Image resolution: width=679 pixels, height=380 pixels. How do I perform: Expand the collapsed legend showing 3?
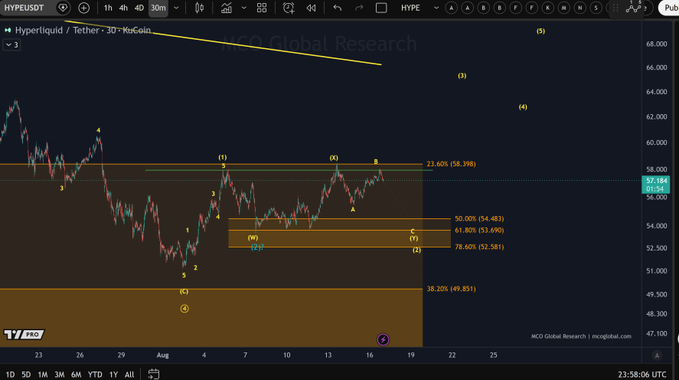coord(11,45)
